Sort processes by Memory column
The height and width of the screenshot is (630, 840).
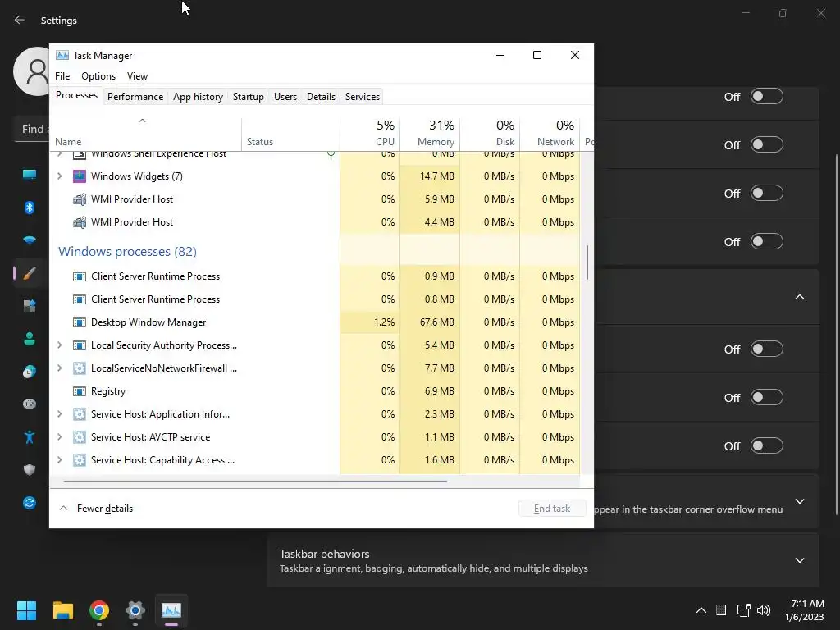[x=430, y=133]
